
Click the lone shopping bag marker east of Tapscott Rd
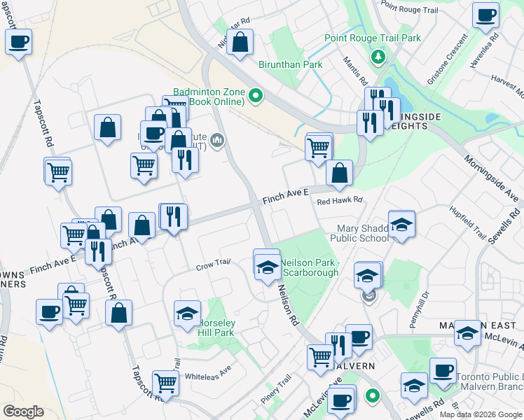(x=108, y=128)
